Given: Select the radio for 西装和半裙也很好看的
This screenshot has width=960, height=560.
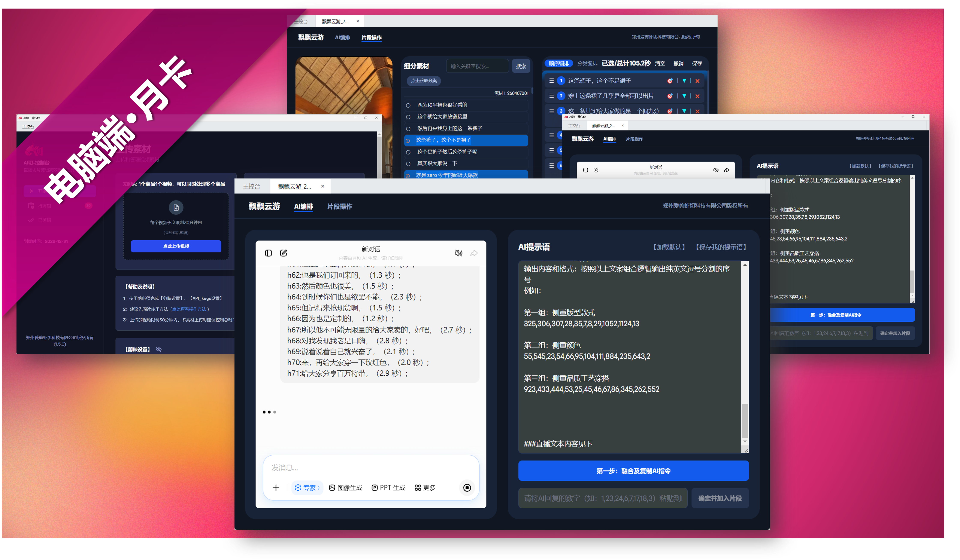Looking at the screenshot, I should tap(408, 105).
